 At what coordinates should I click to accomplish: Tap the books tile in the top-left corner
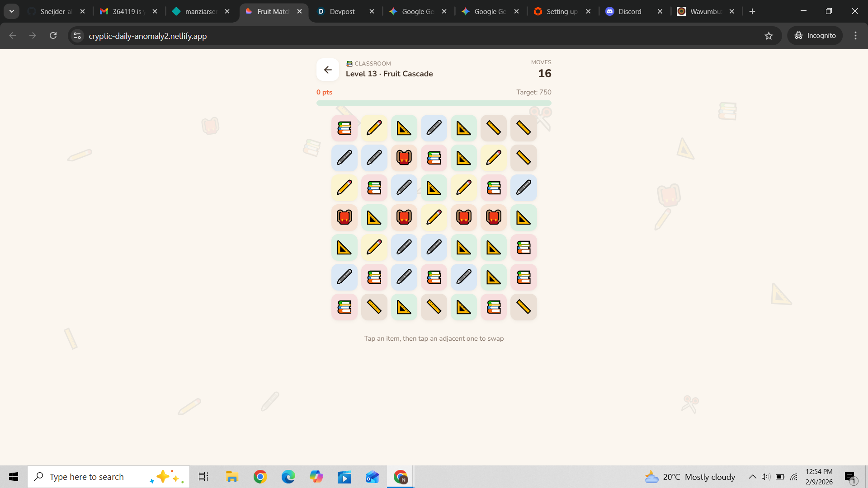point(344,128)
